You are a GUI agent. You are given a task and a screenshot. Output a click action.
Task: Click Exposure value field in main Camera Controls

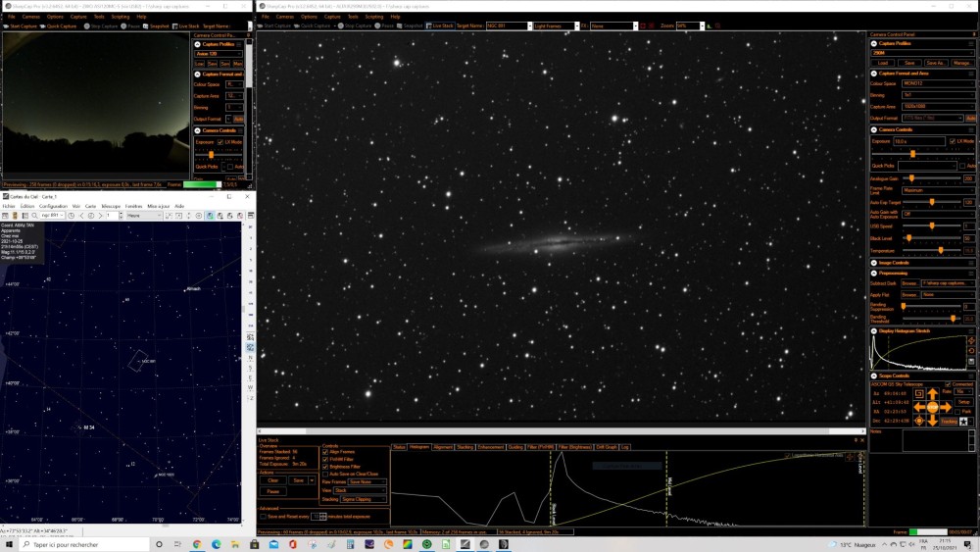[x=919, y=141]
